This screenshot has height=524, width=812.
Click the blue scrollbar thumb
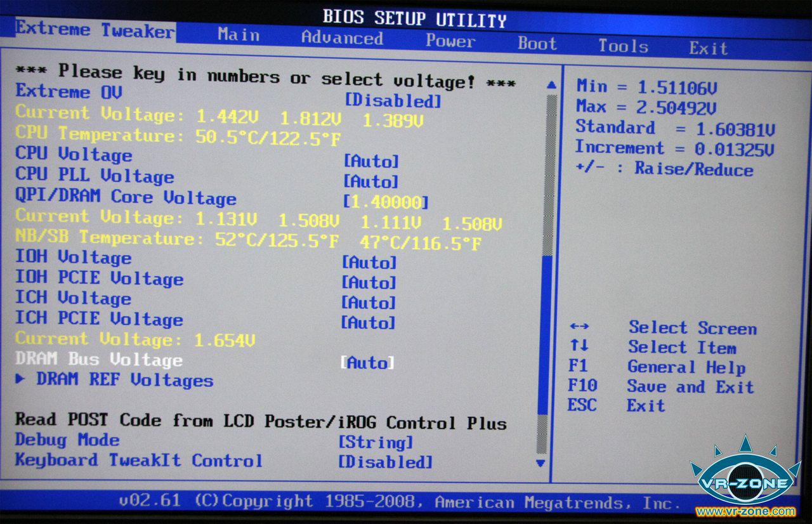[x=544, y=335]
